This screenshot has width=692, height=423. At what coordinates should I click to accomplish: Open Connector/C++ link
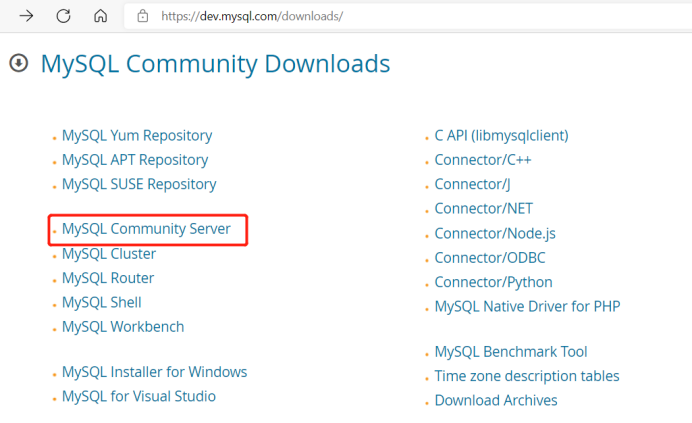tap(483, 160)
